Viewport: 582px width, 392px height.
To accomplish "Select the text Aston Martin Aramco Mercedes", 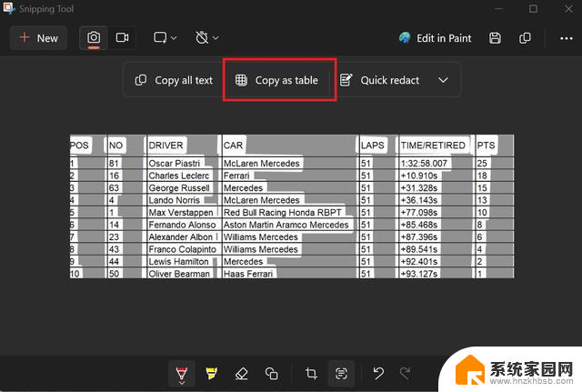I will click(286, 225).
